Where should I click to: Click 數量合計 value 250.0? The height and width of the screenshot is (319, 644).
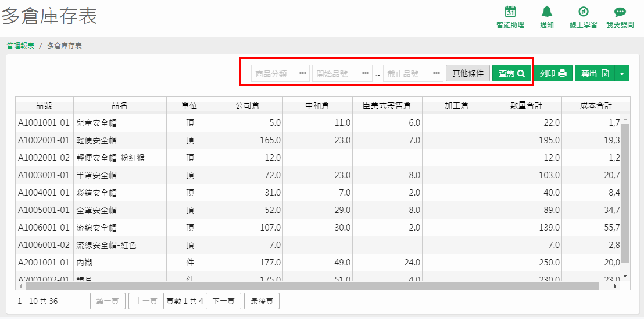tap(549, 263)
